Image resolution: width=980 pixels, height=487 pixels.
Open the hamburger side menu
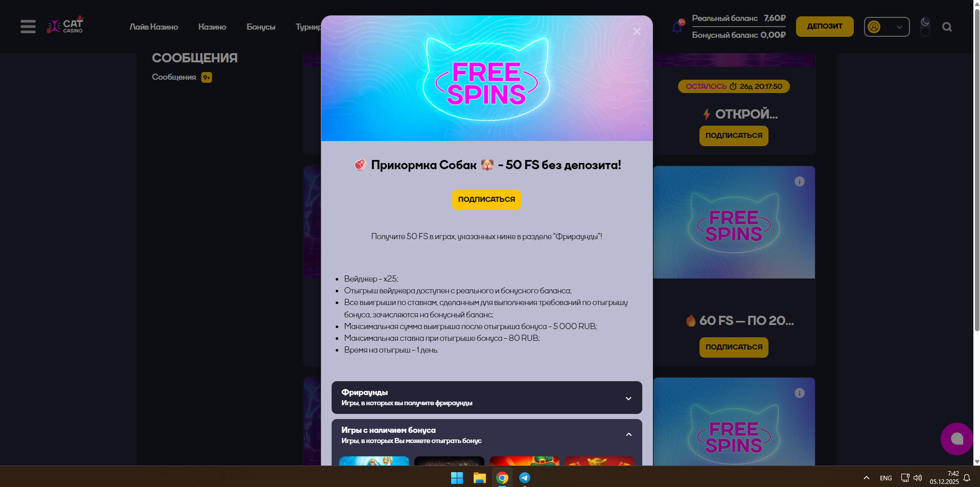(28, 27)
